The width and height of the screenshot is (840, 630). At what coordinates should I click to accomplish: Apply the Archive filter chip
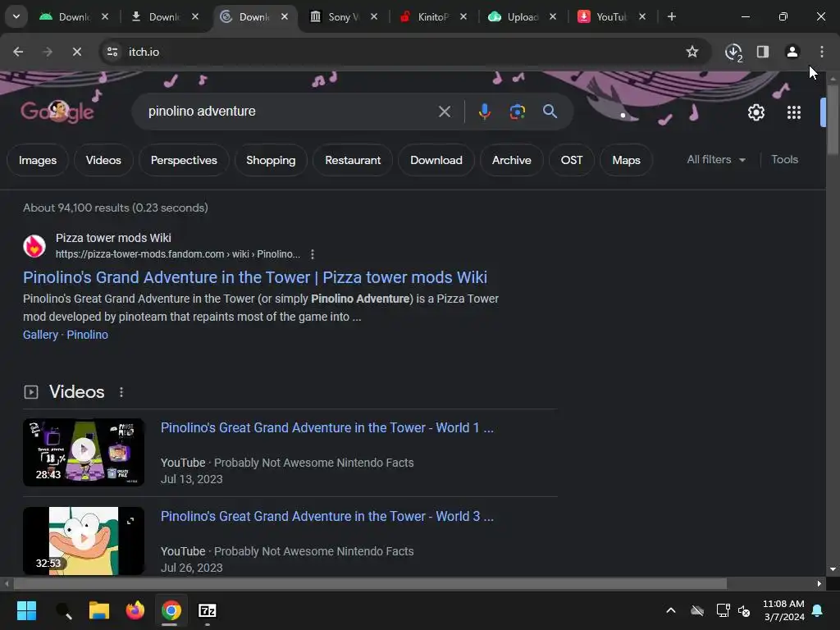[512, 160]
